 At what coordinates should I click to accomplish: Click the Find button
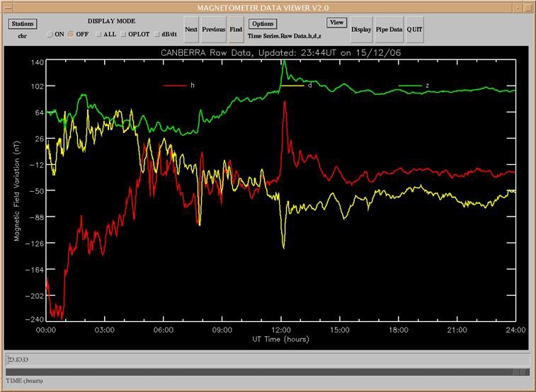pyautogui.click(x=236, y=30)
